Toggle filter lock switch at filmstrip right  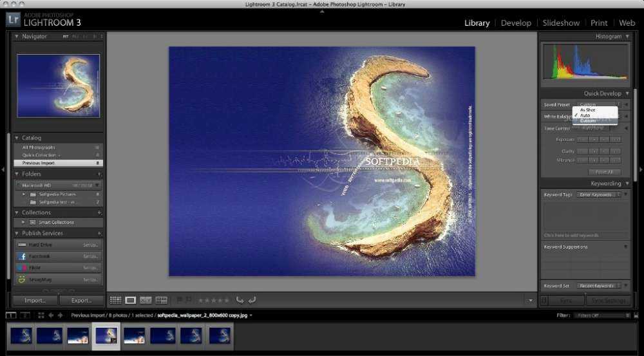click(x=636, y=315)
